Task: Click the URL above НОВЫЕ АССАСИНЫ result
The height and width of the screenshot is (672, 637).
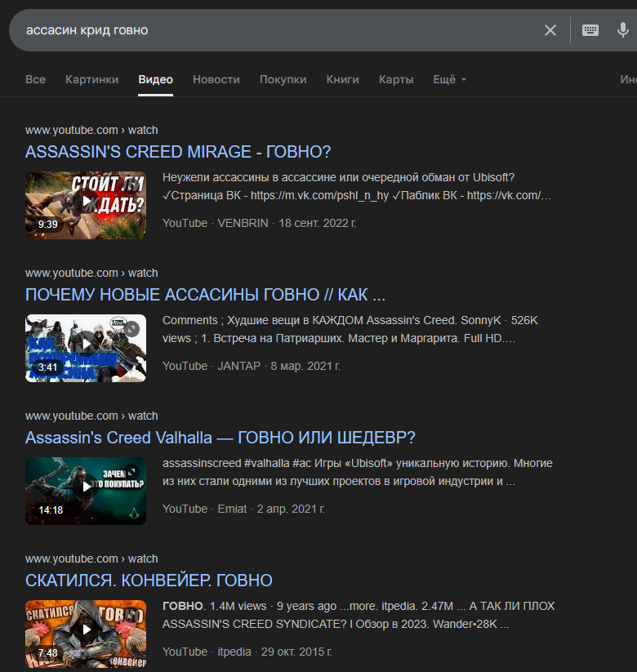Action: [91, 273]
